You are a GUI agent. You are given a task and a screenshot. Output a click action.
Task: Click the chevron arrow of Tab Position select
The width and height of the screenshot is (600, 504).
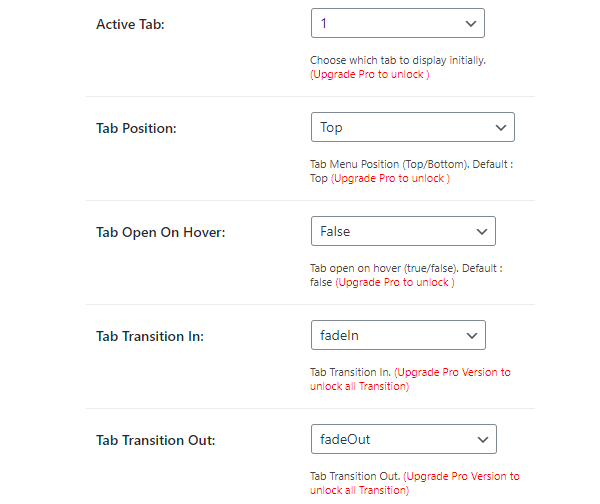(501, 127)
